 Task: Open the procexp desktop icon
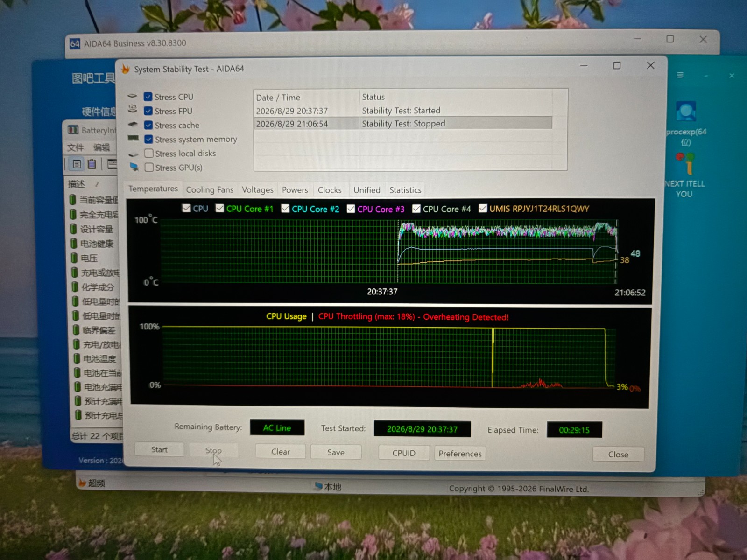[686, 112]
